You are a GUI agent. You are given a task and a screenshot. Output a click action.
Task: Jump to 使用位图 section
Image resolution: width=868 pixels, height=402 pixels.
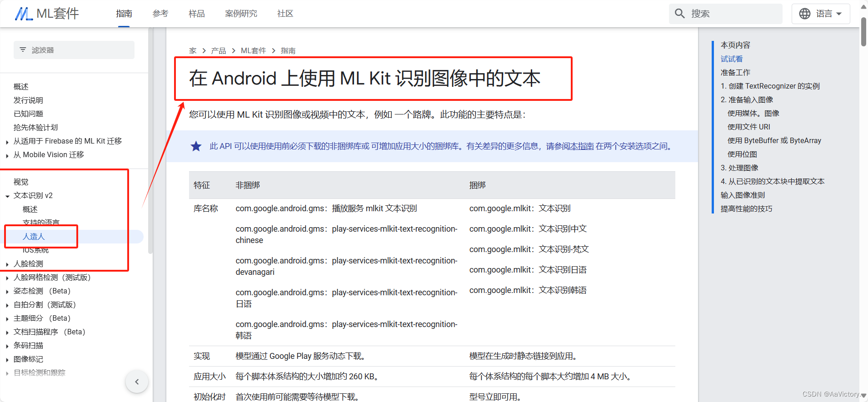pyautogui.click(x=742, y=154)
